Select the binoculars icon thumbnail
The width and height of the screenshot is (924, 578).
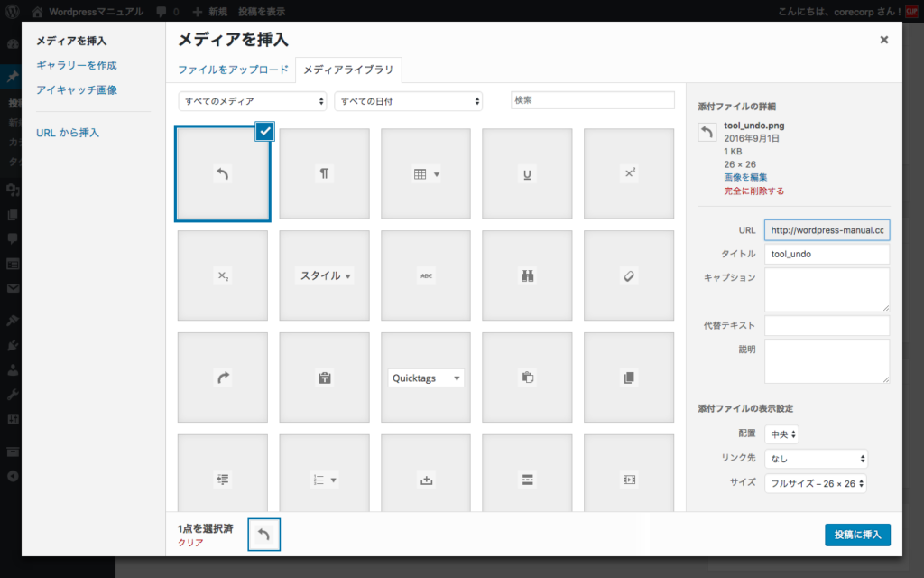click(x=527, y=275)
